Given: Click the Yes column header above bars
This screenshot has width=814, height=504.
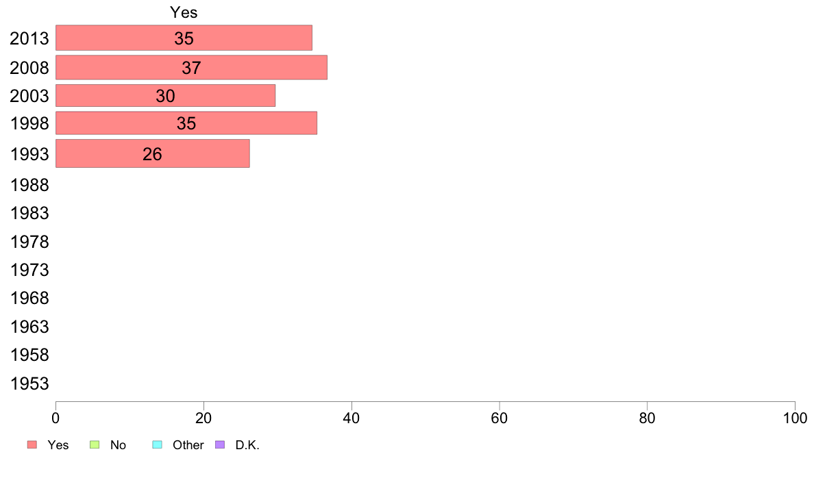Looking at the screenshot, I should tap(184, 12).
